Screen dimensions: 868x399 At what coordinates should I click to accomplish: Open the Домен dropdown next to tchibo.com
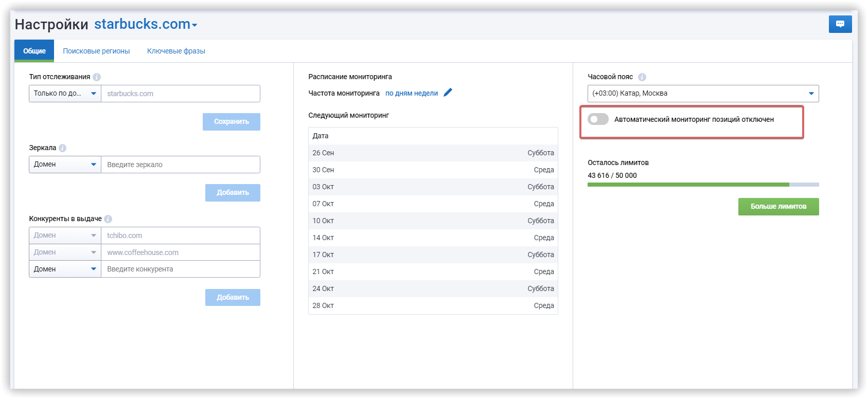(x=65, y=235)
